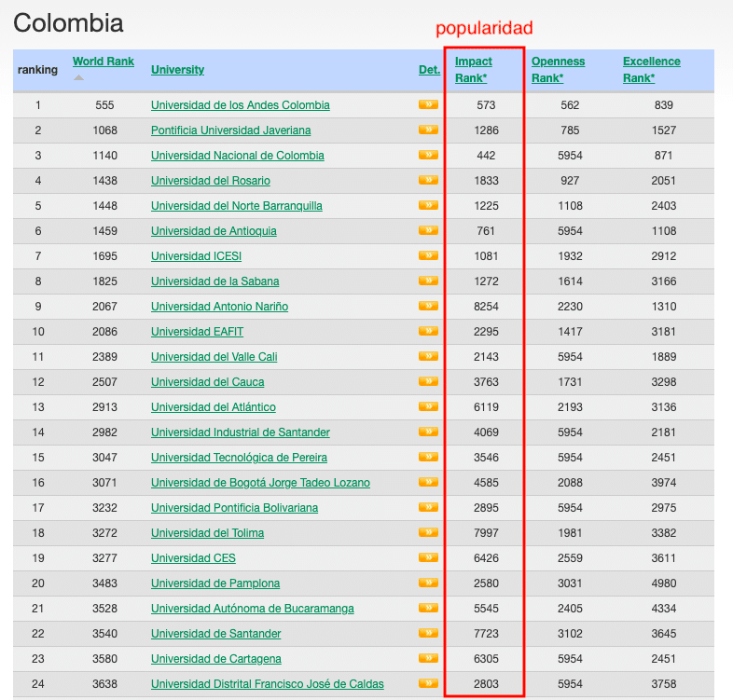The height and width of the screenshot is (700, 733).
Task: Click details icon for Universidad de Cartagena
Action: click(428, 658)
